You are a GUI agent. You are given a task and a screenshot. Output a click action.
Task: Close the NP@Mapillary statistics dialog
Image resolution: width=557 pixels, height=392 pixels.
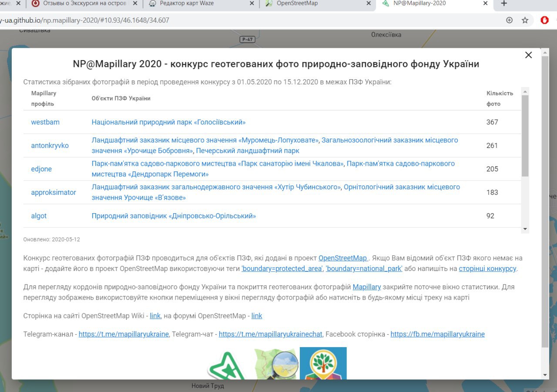[x=528, y=55]
